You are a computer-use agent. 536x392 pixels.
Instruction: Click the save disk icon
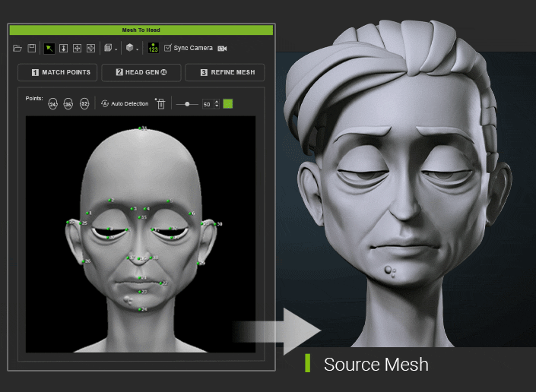click(x=32, y=48)
